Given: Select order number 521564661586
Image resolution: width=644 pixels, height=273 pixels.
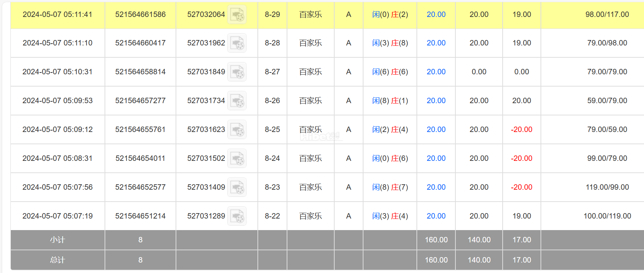Looking at the screenshot, I should 140,14.
